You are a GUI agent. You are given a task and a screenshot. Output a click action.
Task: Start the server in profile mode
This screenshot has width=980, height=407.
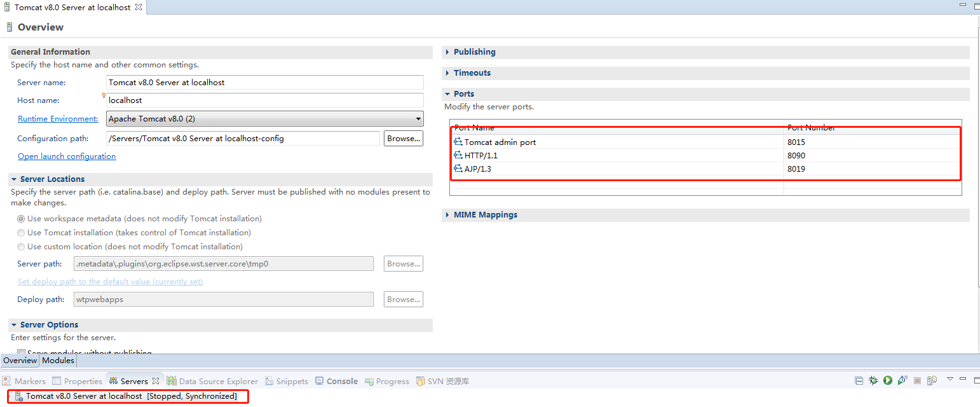pyautogui.click(x=902, y=380)
